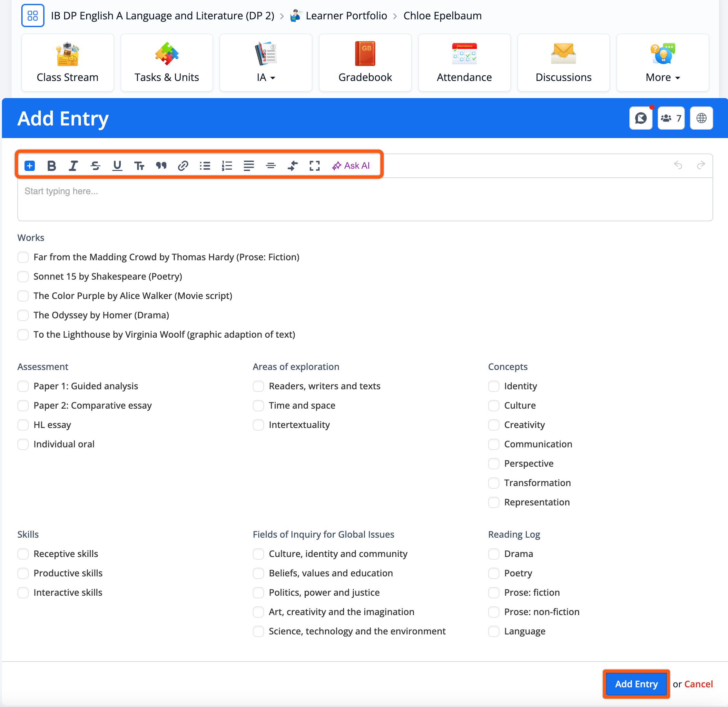
Task: Expand the More dropdown menu
Action: [662, 63]
